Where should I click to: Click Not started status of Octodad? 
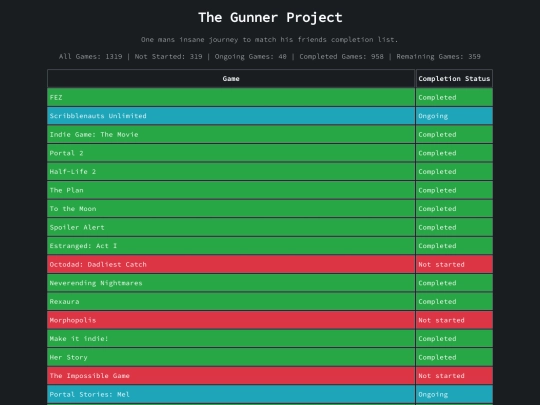pos(454,264)
